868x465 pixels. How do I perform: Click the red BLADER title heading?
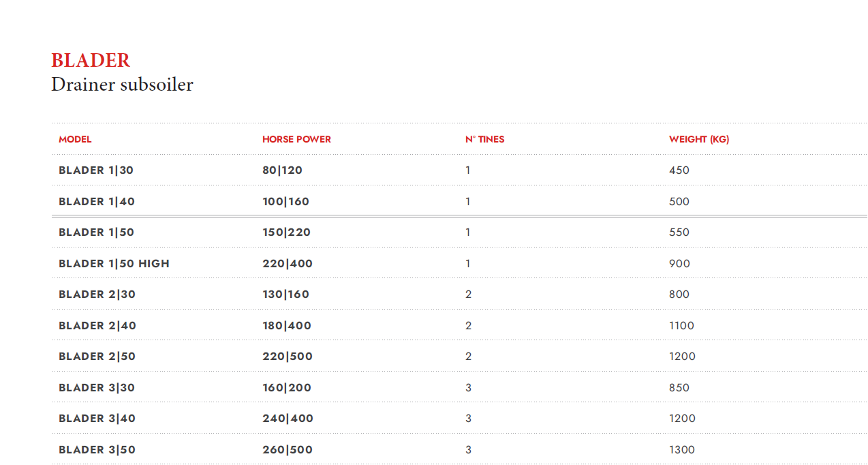[91, 61]
